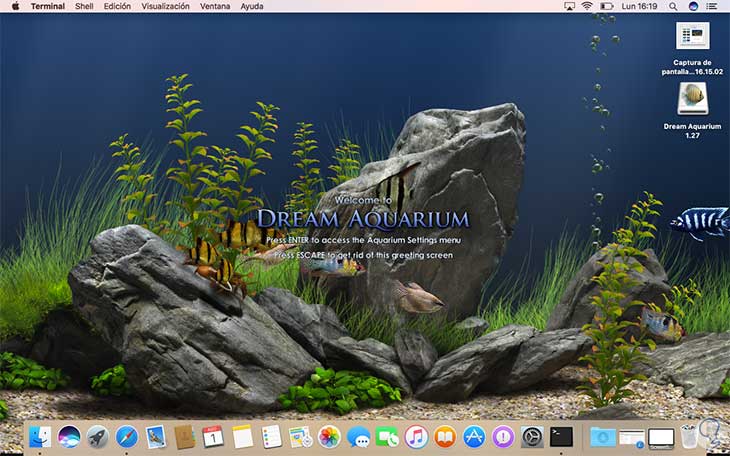The width and height of the screenshot is (730, 456).
Task: Open Notification Center list icon
Action: tap(712, 6)
